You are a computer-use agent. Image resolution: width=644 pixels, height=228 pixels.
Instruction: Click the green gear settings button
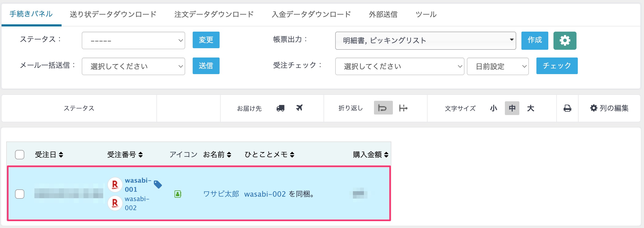565,40
